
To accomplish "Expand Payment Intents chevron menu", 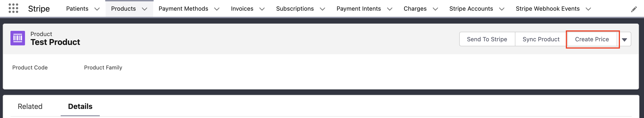I will pyautogui.click(x=389, y=9).
